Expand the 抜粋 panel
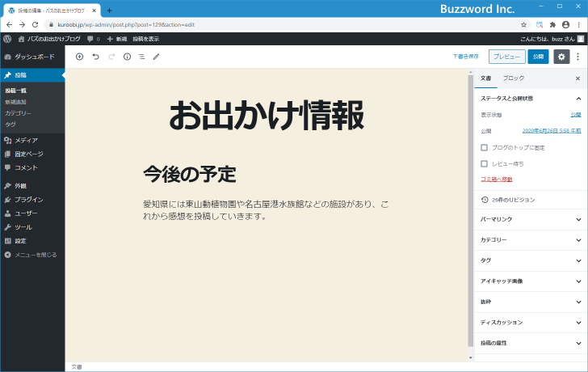The width and height of the screenshot is (588, 372). (x=531, y=302)
